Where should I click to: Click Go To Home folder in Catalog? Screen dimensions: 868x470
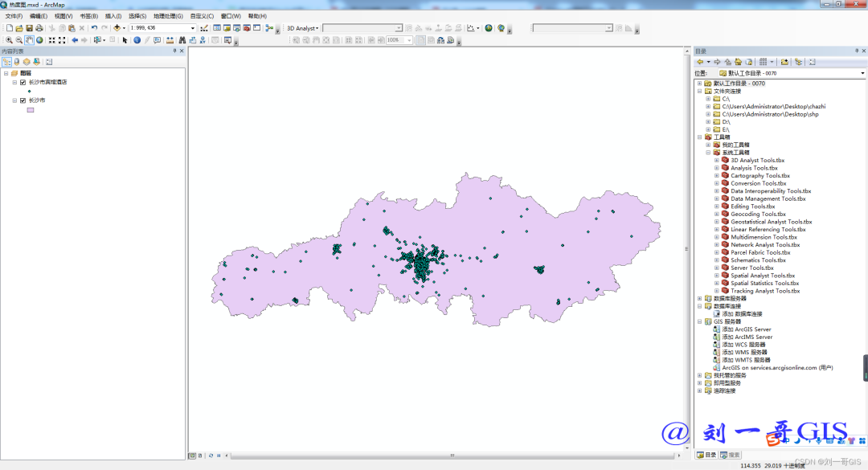738,62
